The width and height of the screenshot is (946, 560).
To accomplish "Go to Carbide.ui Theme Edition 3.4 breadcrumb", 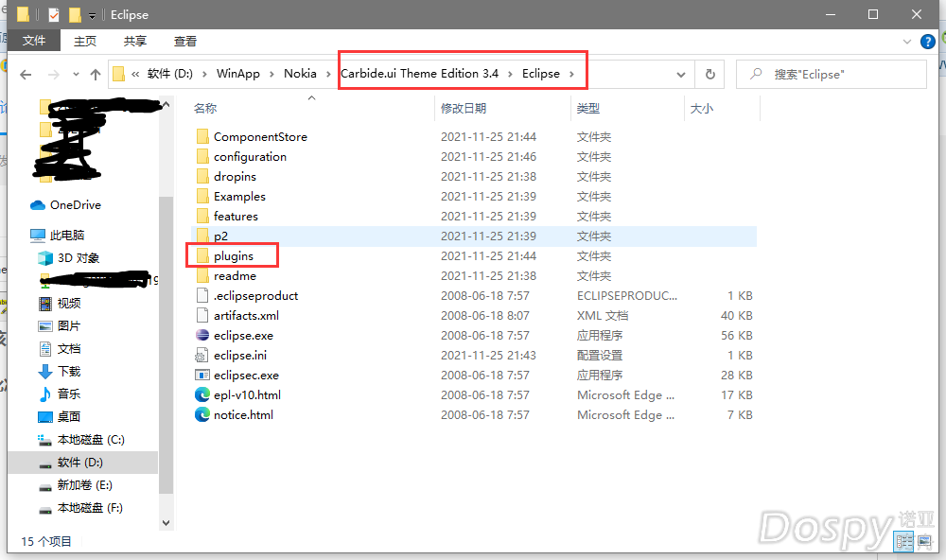I will 420,74.
